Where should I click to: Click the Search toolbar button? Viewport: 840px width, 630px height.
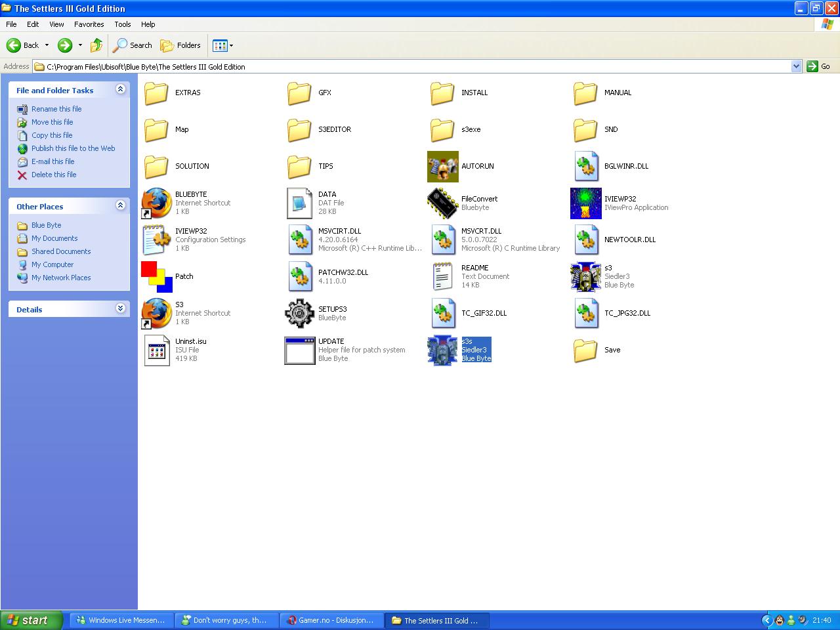point(133,45)
